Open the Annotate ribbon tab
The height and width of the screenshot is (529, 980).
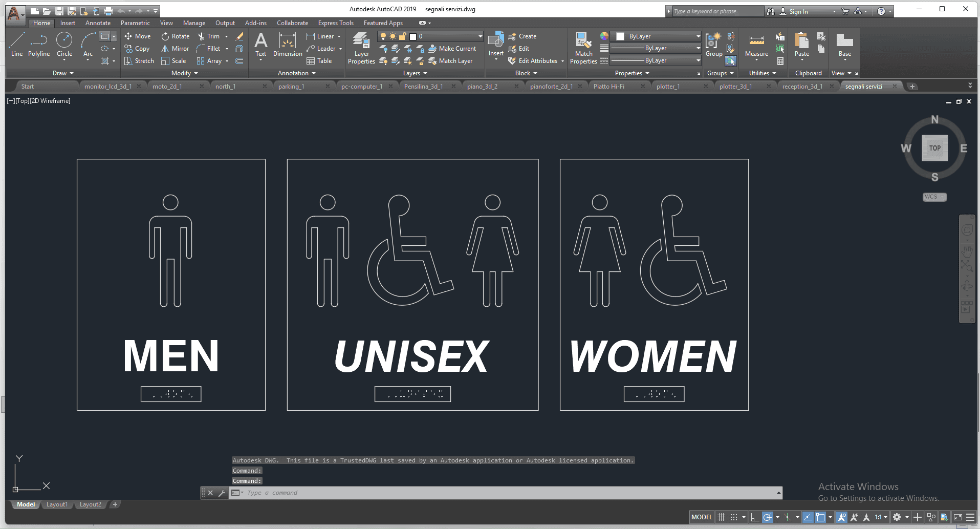pos(98,23)
